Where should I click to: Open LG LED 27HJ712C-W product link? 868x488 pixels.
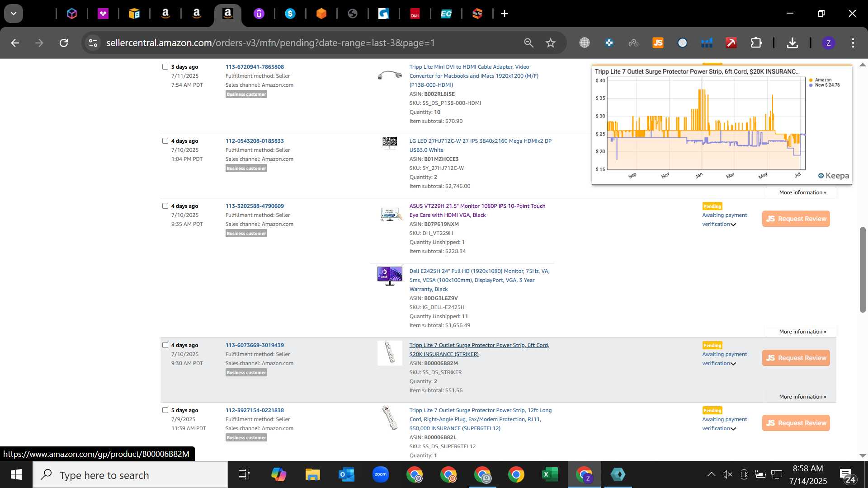pos(481,145)
